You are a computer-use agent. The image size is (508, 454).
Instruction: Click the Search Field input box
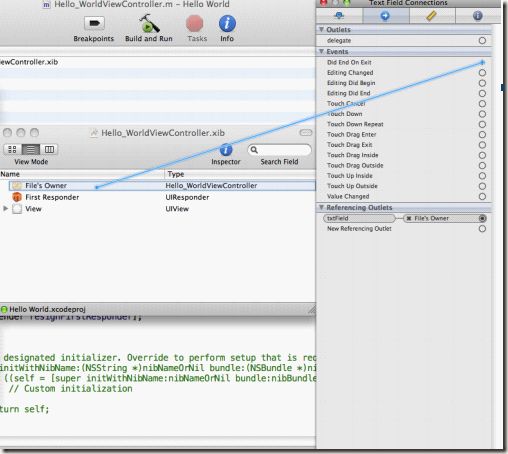[x=280, y=150]
